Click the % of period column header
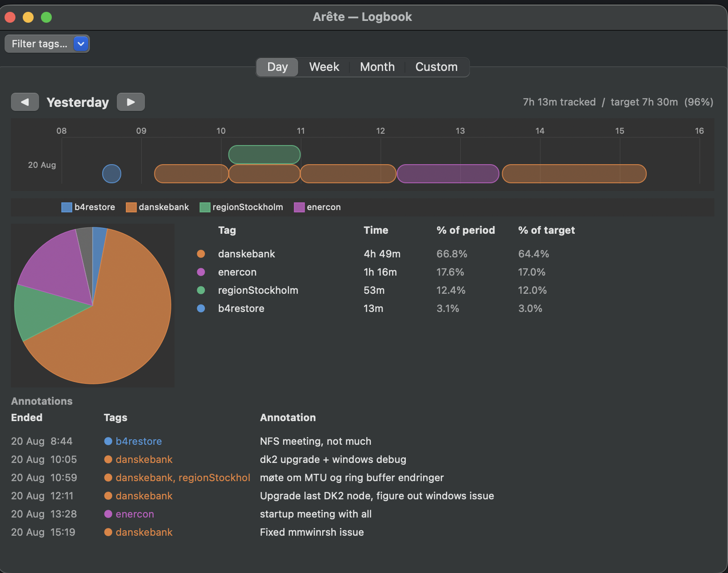The height and width of the screenshot is (573, 728). pos(466,230)
